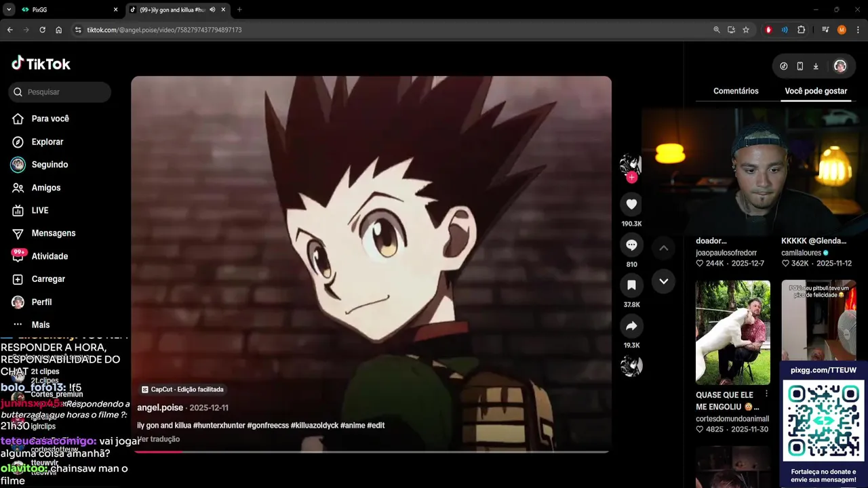Click the browser address bar URL
Image resolution: width=868 pixels, height=488 pixels.
[164, 30]
